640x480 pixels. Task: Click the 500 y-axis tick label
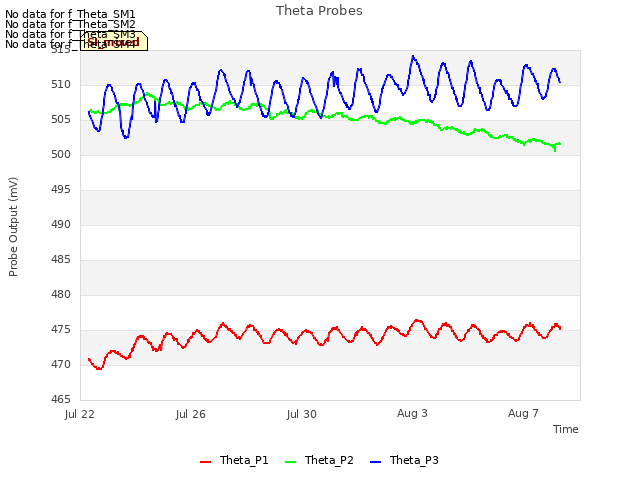[x=61, y=155]
